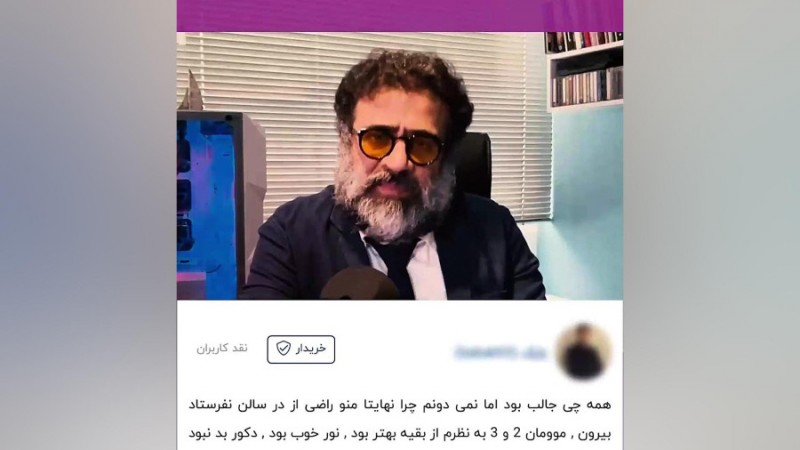Viewport: 800px width, 450px height.
Task: Click the shield checkmark icon in buyer badge
Action: (x=283, y=348)
